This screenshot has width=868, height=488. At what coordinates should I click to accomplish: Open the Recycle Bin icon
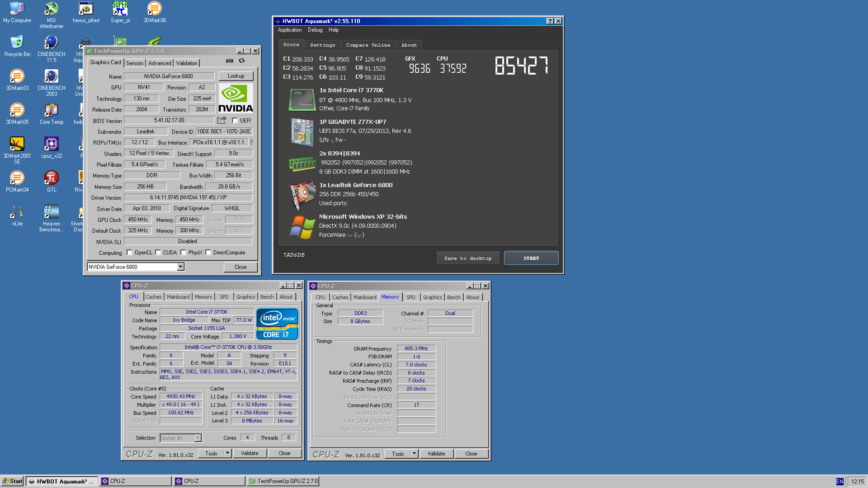pos(17,46)
